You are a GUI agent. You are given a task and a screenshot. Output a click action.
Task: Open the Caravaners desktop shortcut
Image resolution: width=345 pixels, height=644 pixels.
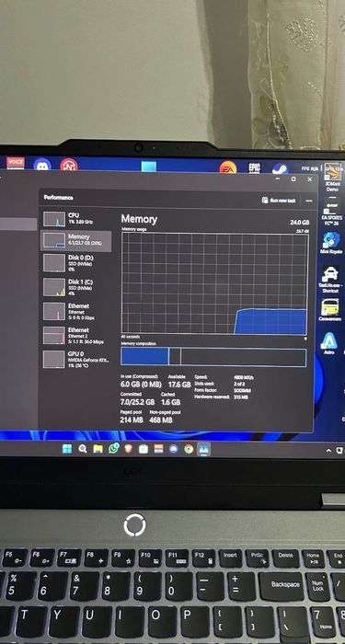(330, 310)
